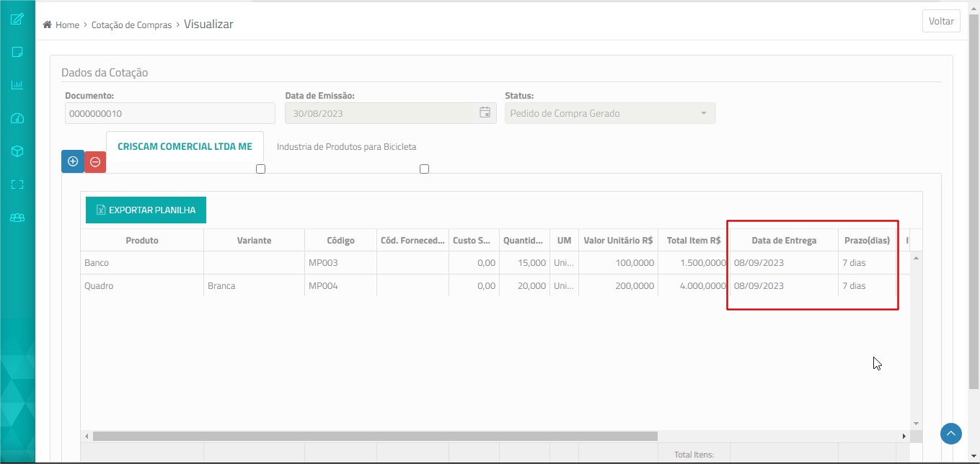
Task: Click the blue plus add supplier button
Action: pyautogui.click(x=73, y=162)
